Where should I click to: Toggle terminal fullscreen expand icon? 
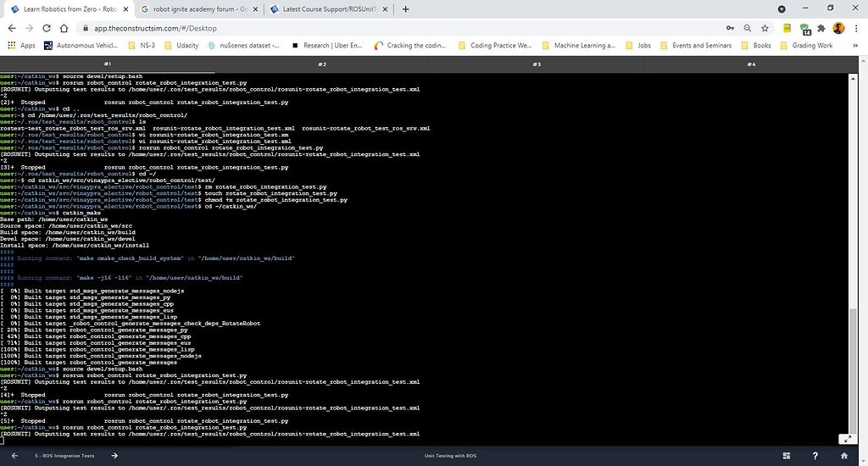tap(847, 439)
